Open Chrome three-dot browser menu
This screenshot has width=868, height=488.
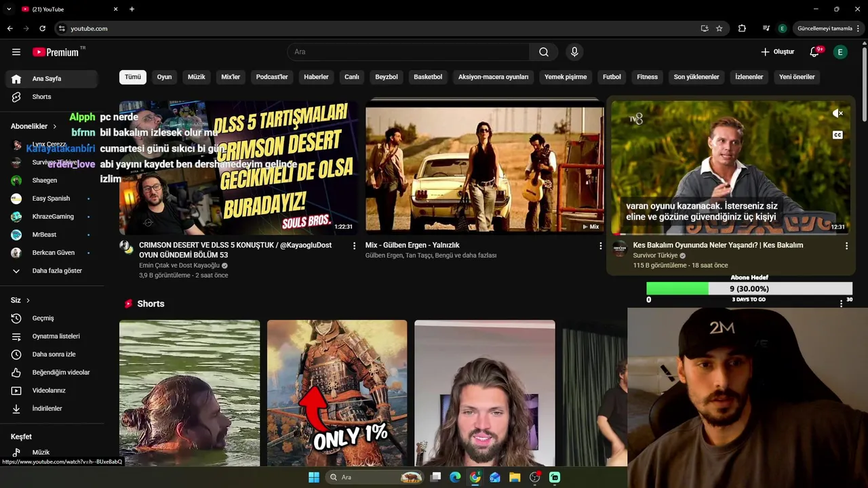coord(859,28)
